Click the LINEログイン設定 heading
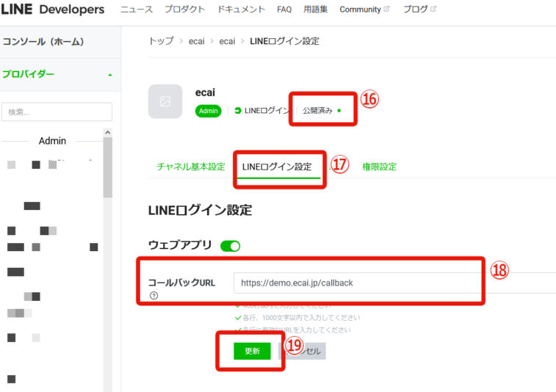The width and height of the screenshot is (556, 392). coord(200,210)
